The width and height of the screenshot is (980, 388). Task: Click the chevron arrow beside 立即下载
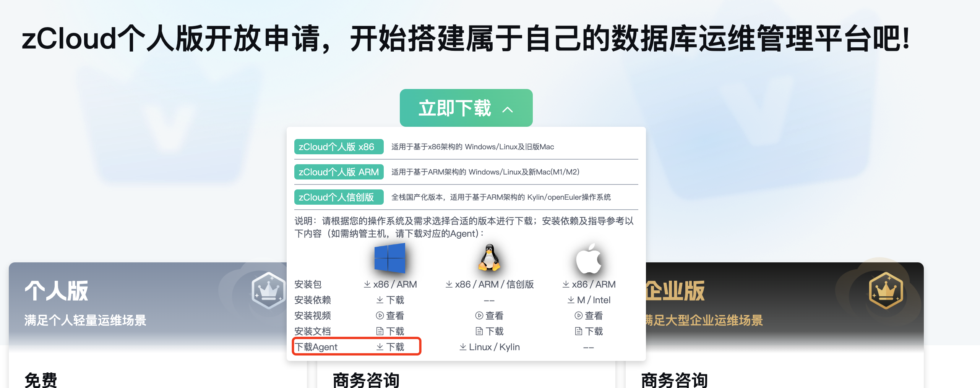(508, 110)
